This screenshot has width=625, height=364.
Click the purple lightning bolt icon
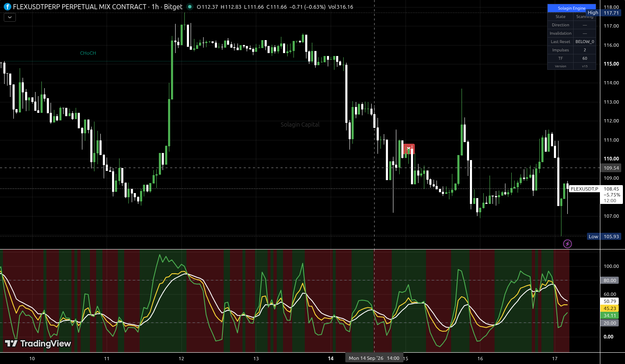[x=567, y=244]
